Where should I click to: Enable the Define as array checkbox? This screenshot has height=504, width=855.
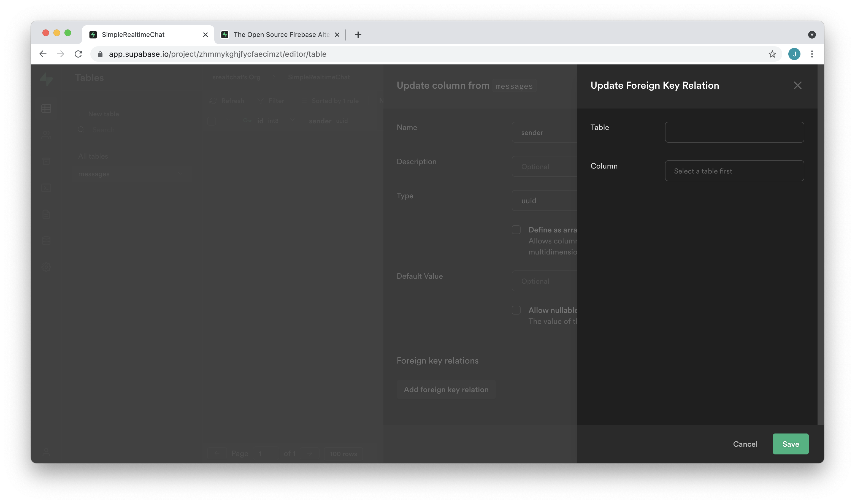[x=516, y=230]
